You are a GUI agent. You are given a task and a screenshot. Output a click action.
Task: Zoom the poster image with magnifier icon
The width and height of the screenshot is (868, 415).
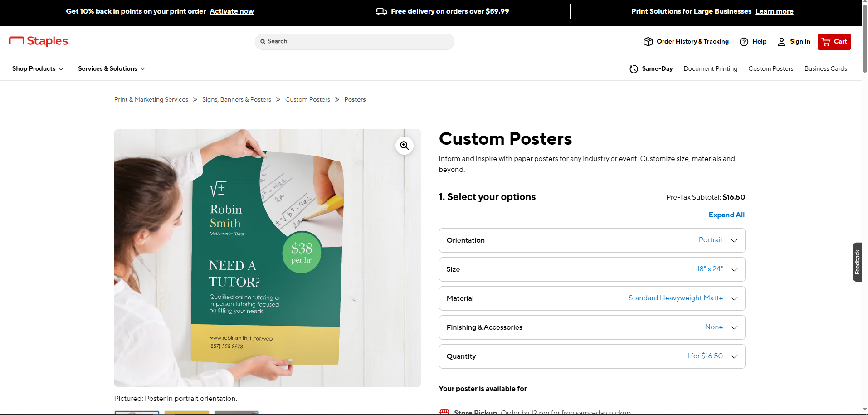pos(405,146)
